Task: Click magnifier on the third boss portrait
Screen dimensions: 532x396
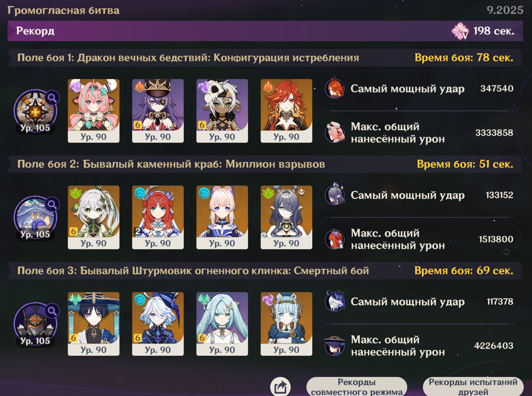Action: click(52, 311)
